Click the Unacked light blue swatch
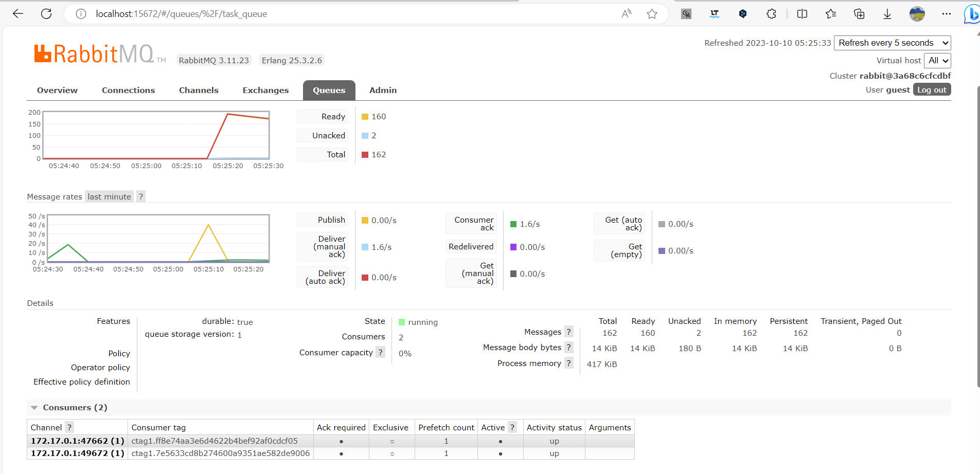 (x=365, y=136)
